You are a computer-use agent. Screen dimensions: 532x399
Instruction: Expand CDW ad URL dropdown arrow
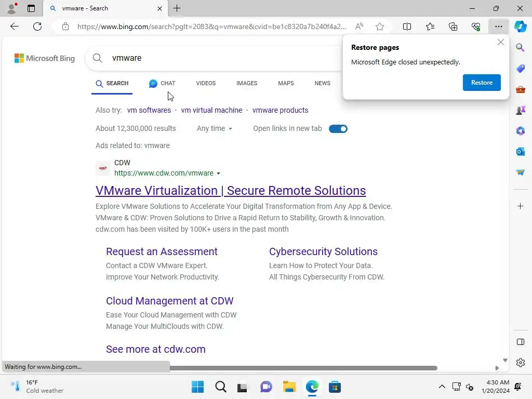point(219,174)
